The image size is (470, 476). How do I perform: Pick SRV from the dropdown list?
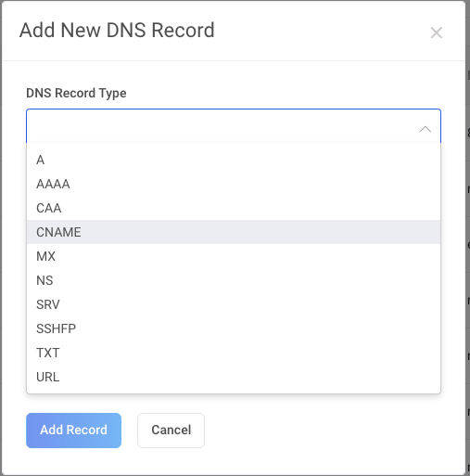tap(234, 304)
